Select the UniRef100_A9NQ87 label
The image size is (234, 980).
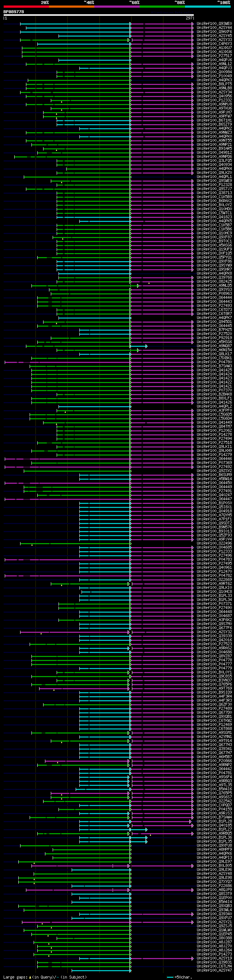[x=214, y=346]
